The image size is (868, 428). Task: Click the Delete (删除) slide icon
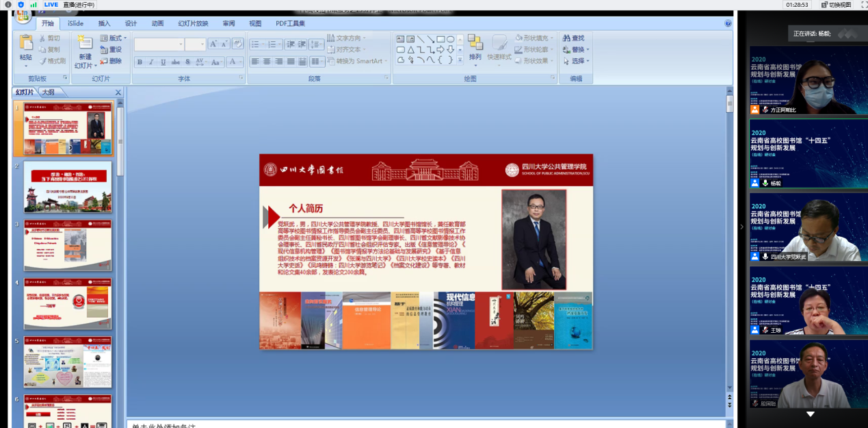point(104,61)
